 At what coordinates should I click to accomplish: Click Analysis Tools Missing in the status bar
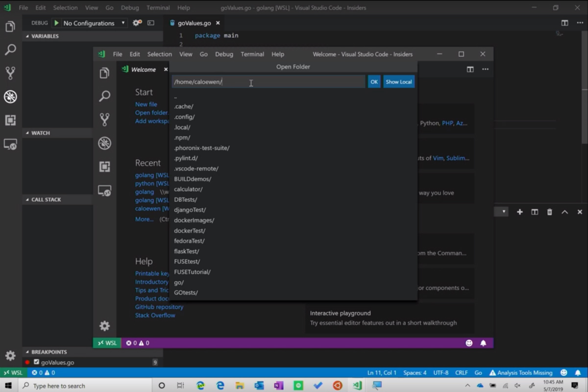point(521,373)
